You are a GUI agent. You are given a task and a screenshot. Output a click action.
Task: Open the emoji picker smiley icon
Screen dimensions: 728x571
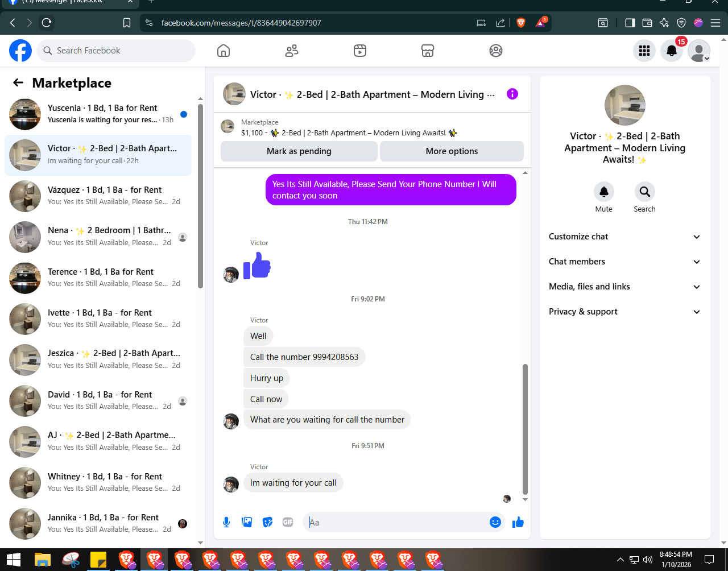click(x=495, y=522)
